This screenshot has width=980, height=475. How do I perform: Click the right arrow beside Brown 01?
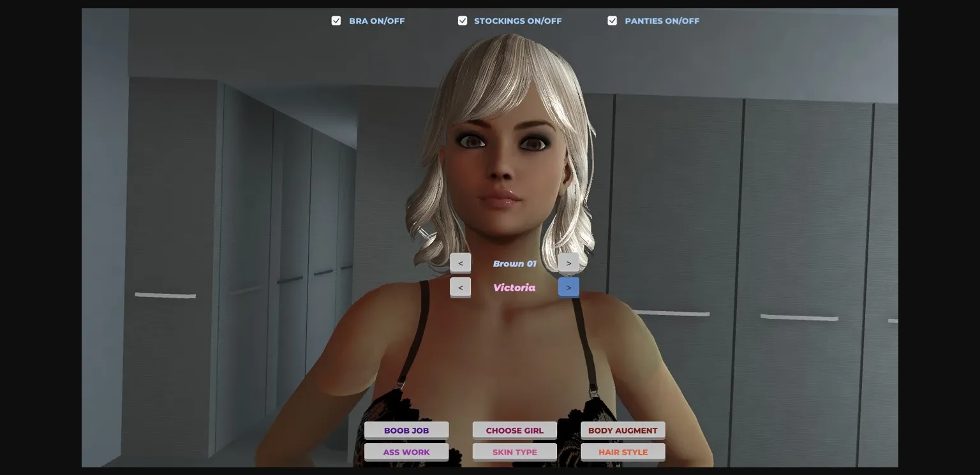568,263
